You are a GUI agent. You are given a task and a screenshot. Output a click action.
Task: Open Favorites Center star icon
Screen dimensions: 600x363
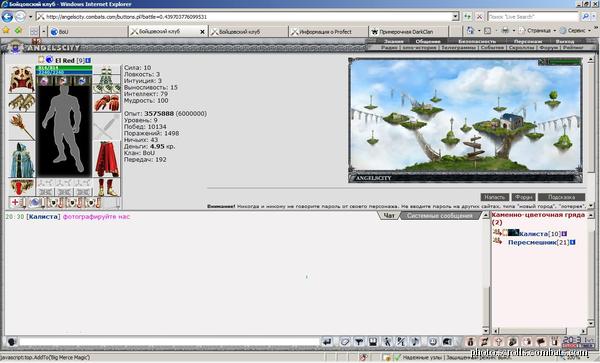6,31
